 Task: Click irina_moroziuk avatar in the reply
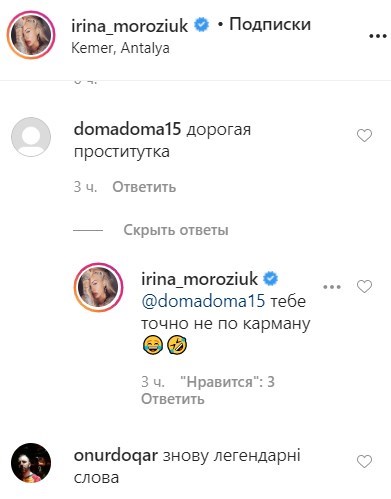[98, 287]
